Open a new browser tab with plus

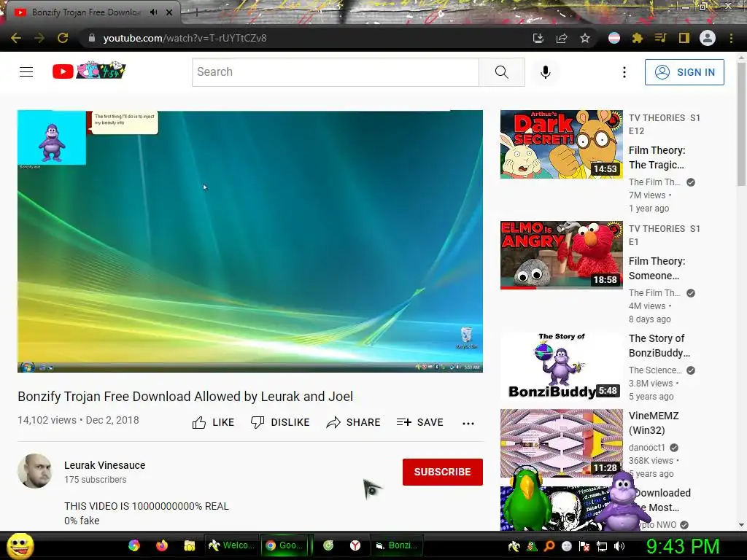pos(196,13)
